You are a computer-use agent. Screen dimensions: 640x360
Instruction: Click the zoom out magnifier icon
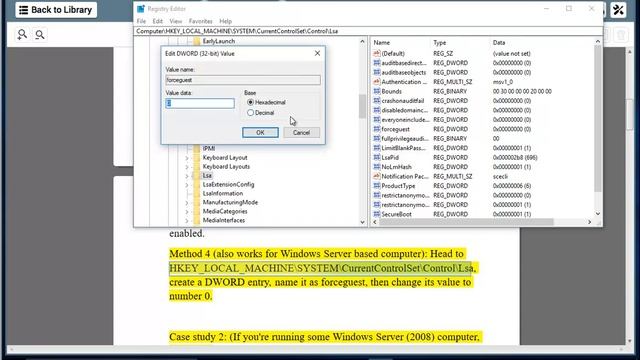pyautogui.click(x=40, y=35)
